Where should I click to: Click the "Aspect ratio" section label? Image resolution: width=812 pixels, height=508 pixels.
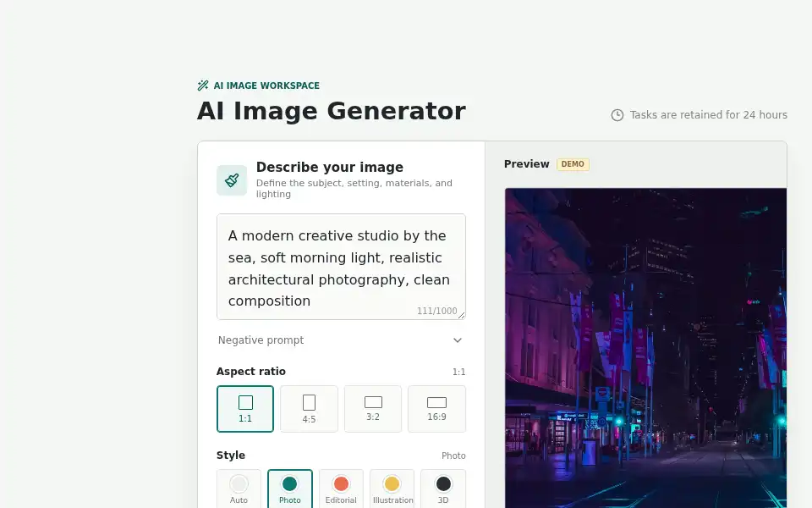251,372
